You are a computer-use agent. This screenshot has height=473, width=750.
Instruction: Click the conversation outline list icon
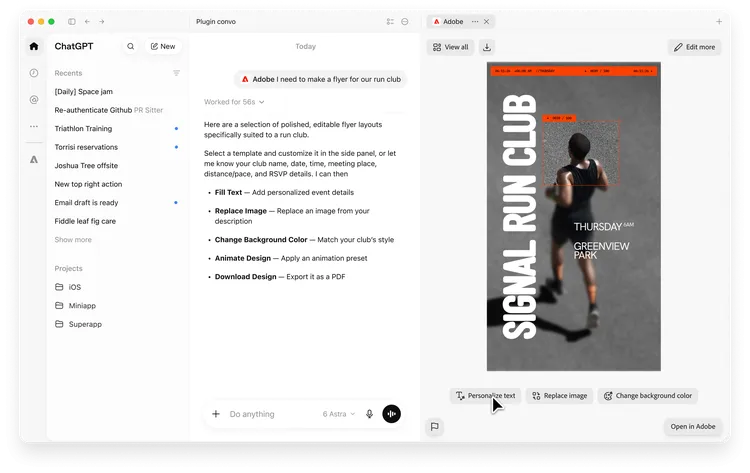click(x=390, y=22)
